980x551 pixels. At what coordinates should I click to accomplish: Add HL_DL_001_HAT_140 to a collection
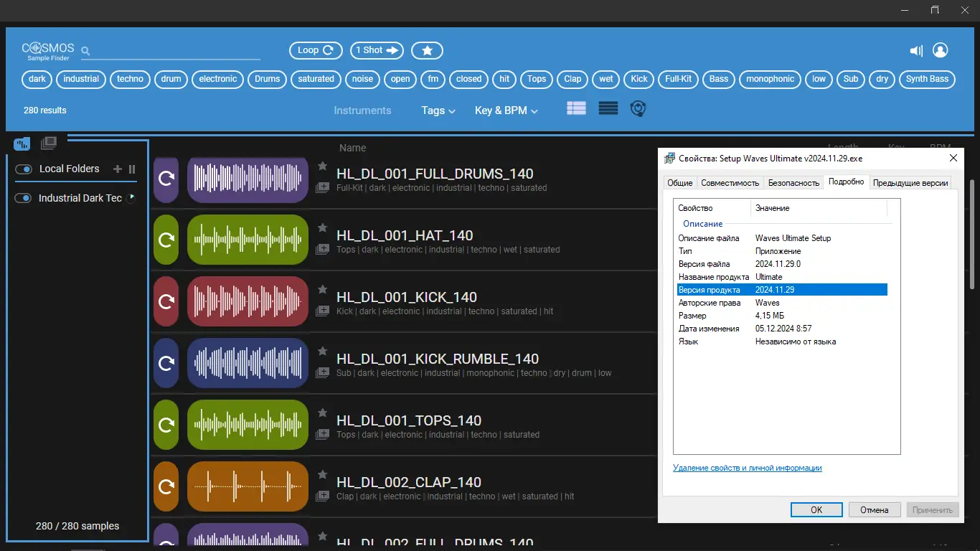pos(323,250)
